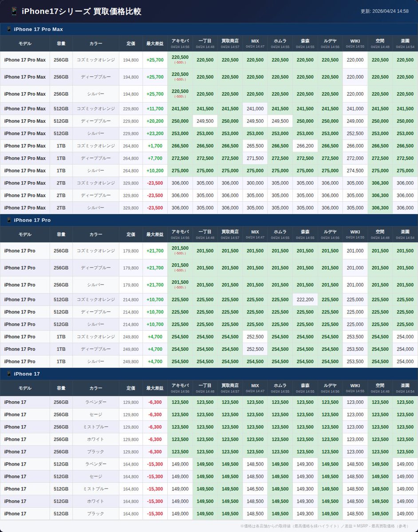Click the 252,500 price in WIKI column
The width and height of the screenshot is (418, 532).
point(355,133)
